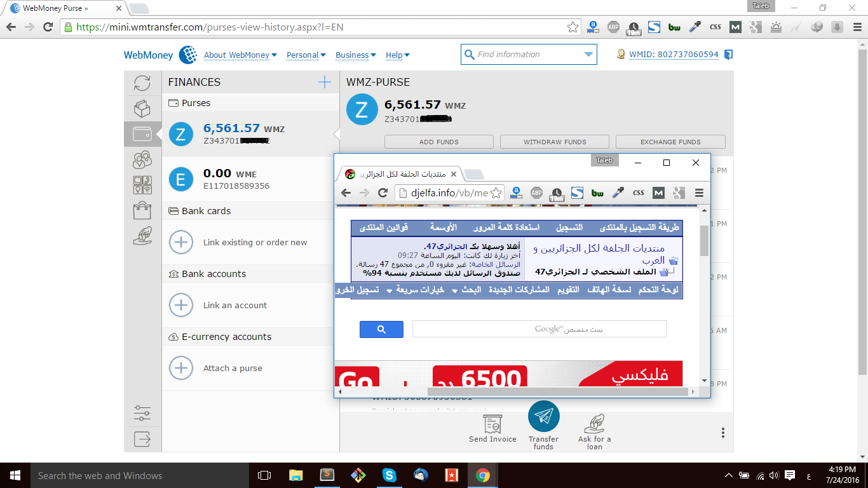Click the back arrow in djelfa window
The image size is (868, 488).
(346, 193)
